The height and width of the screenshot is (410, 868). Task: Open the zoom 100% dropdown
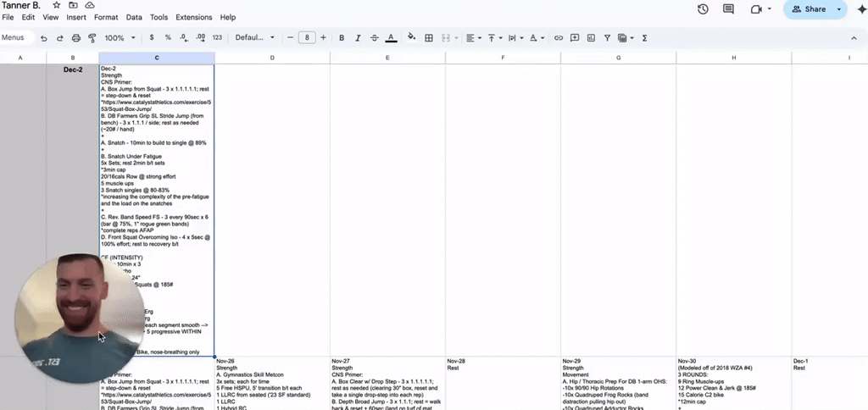coord(120,37)
